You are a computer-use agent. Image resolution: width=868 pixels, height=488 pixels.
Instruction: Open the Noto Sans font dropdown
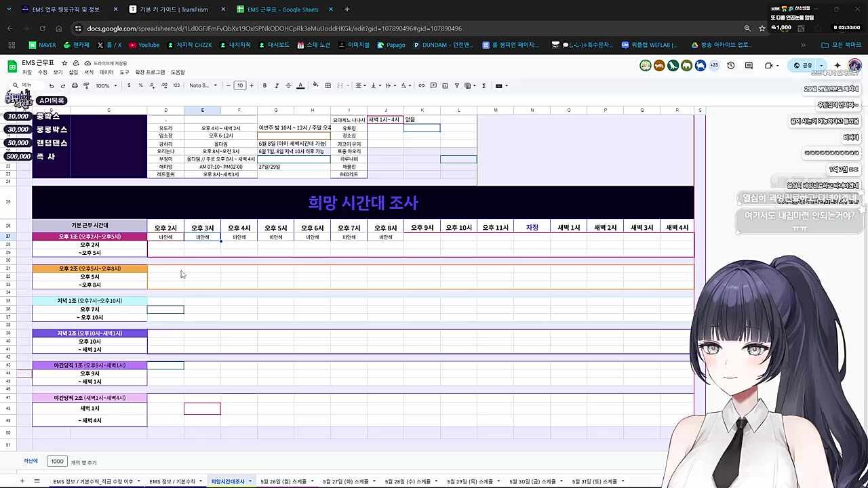(x=203, y=86)
